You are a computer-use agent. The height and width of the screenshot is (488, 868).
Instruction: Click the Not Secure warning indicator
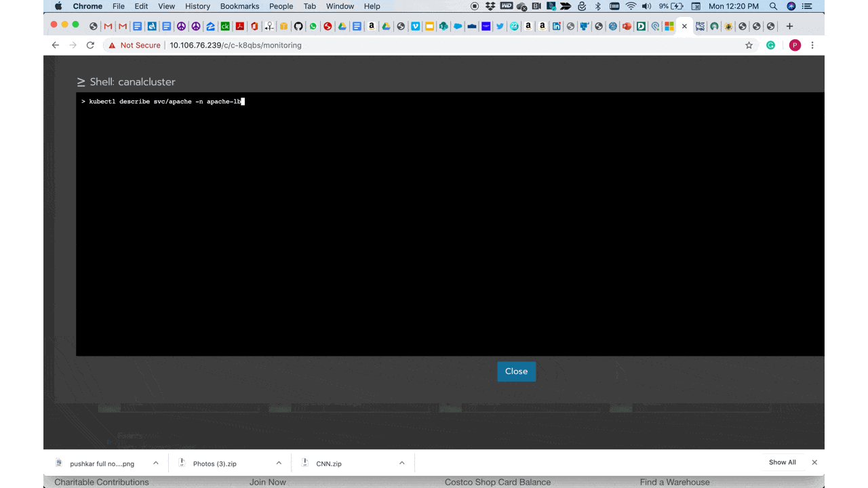[134, 45]
